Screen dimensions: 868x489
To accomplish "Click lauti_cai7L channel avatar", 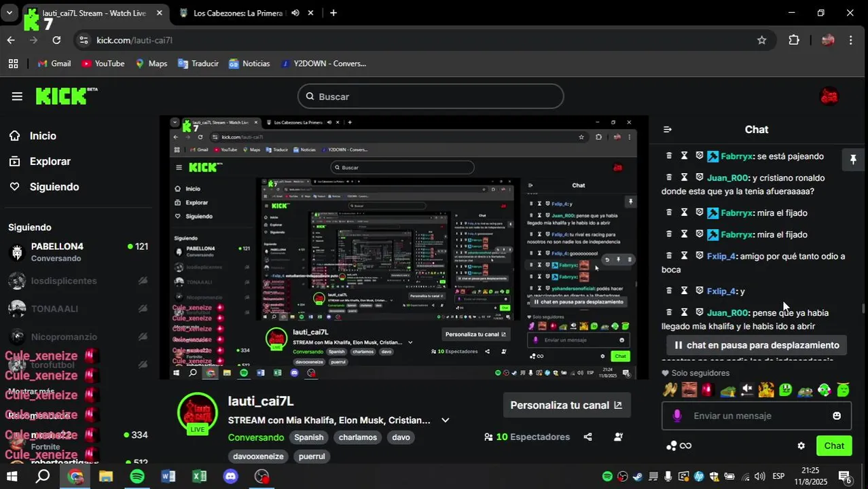I will pyautogui.click(x=198, y=412).
